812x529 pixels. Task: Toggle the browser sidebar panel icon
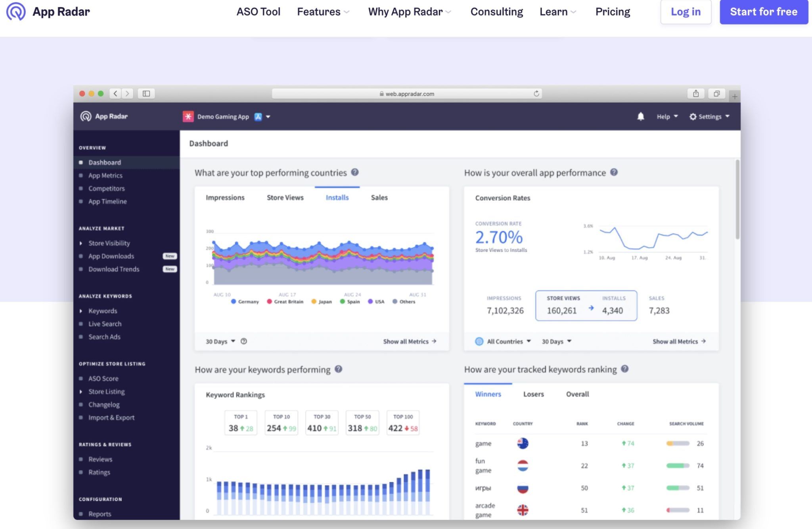tap(146, 94)
